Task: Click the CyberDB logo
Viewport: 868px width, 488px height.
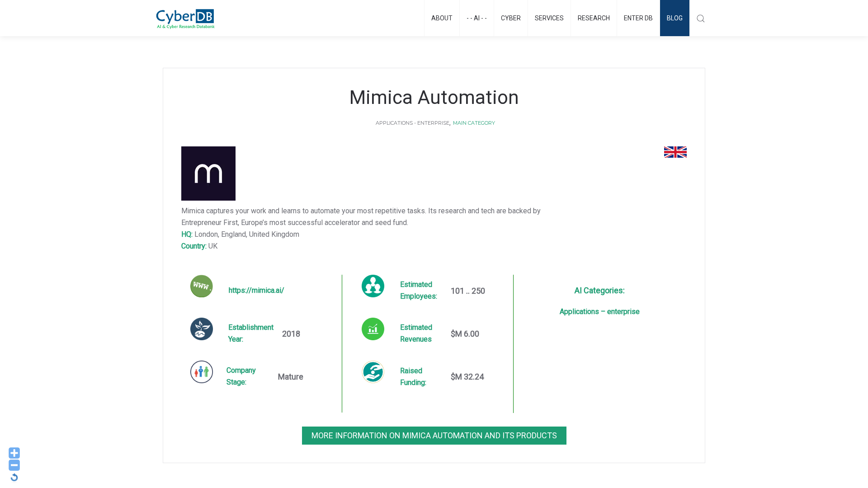Action: 185,19
